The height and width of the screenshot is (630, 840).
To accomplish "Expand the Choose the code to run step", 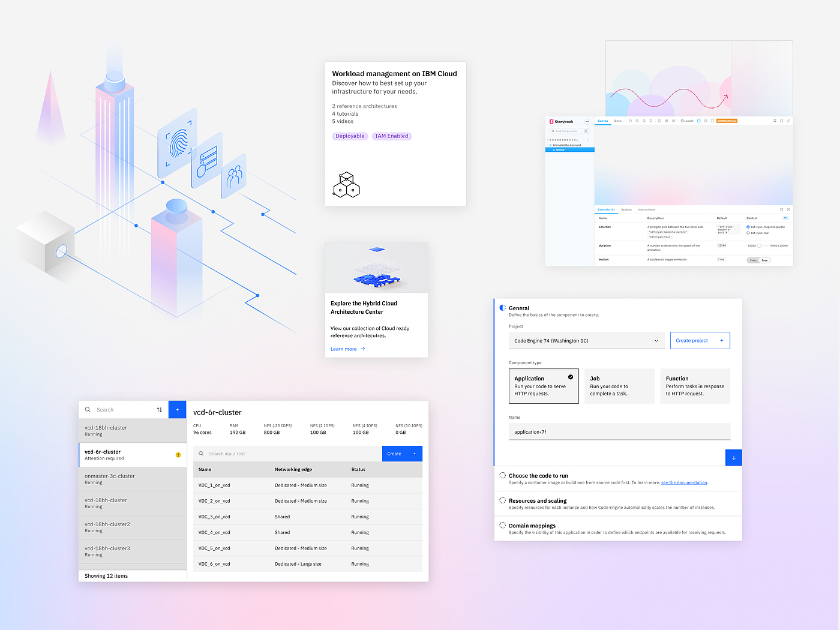I will click(538, 476).
